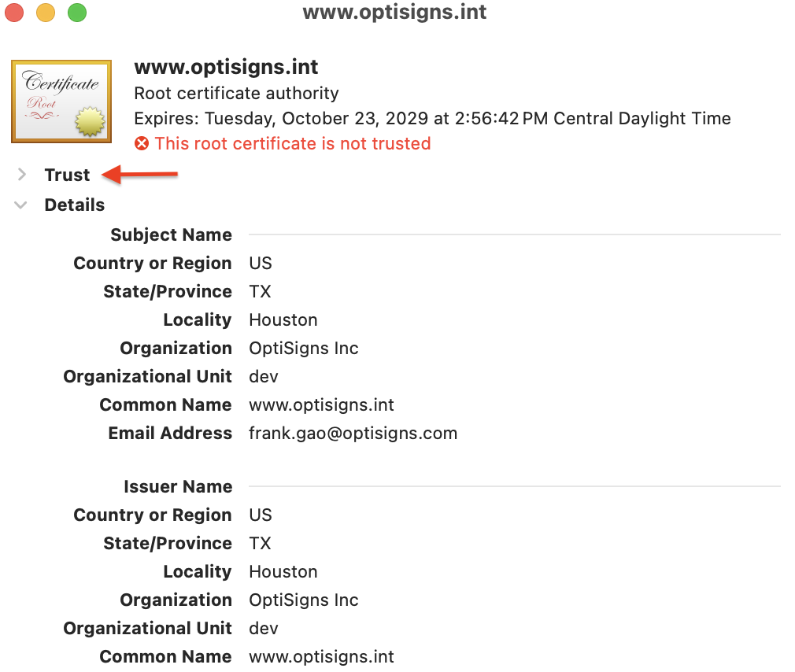
Task: Select Subject Name's Common Name value "www.optisigns.int"
Action: 321,405
